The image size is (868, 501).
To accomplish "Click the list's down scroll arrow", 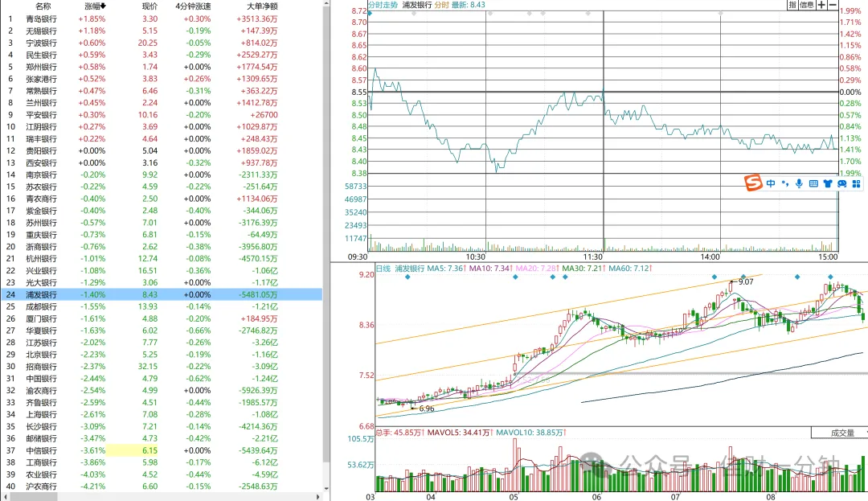I will click(x=326, y=488).
